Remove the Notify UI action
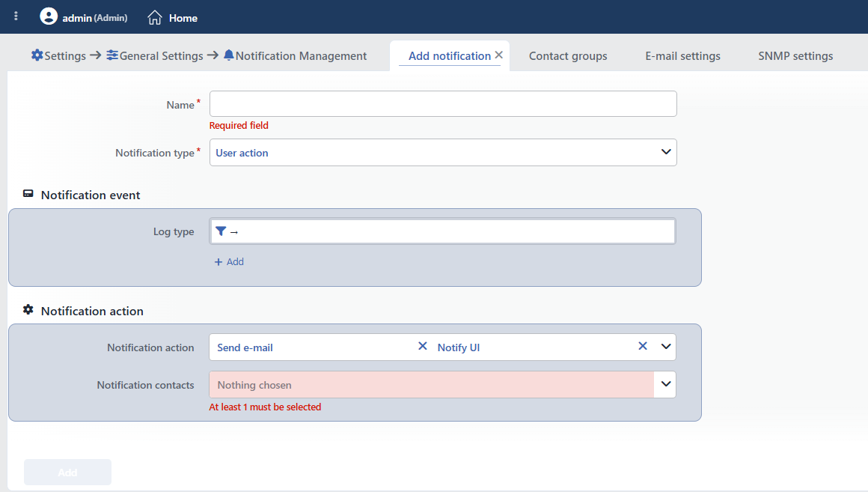This screenshot has width=868, height=492. point(643,346)
